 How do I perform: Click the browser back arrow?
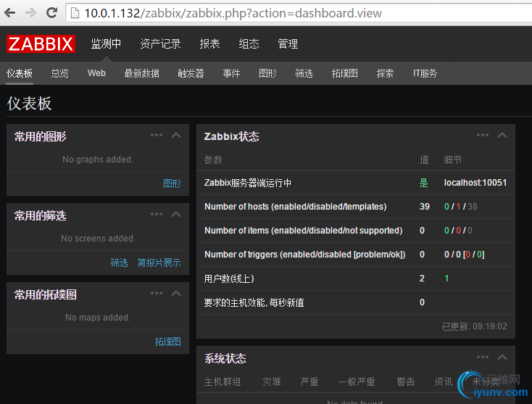pyautogui.click(x=10, y=13)
